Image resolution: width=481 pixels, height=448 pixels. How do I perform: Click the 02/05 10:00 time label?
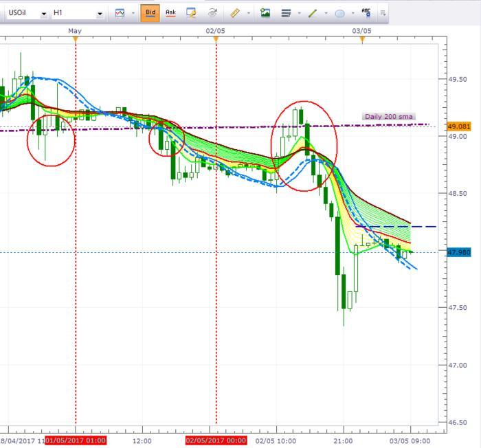(x=276, y=441)
